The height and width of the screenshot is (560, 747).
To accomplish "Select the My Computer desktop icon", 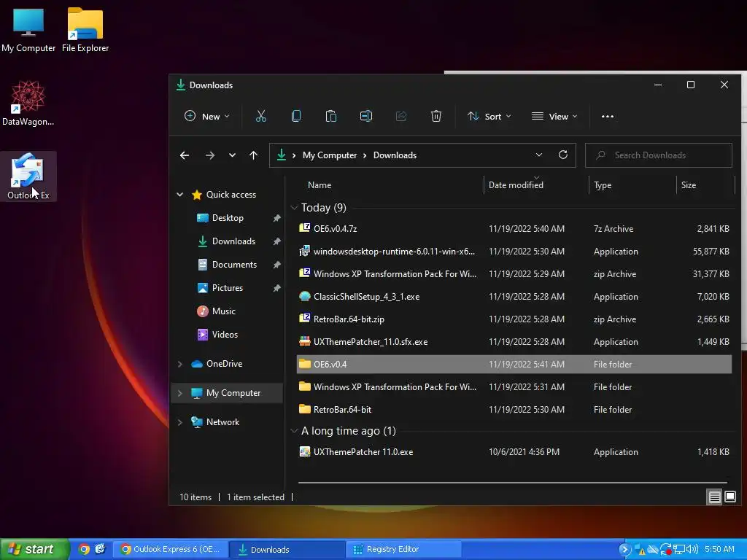I will [28, 30].
